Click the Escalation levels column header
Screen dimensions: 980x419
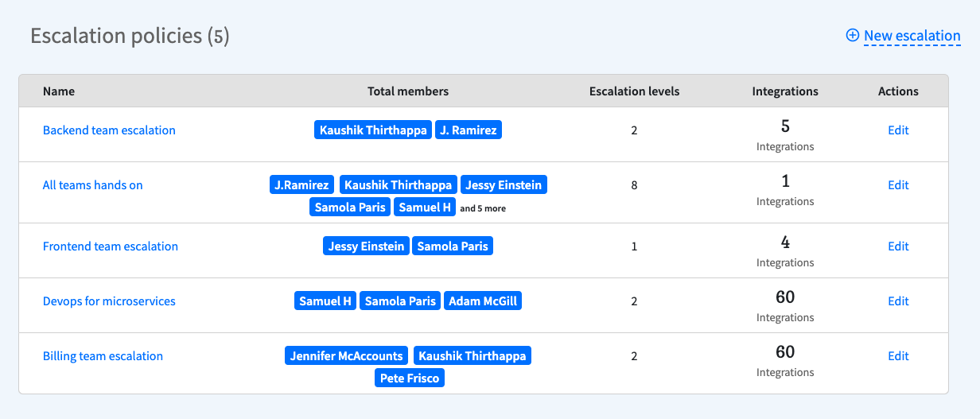pos(634,91)
